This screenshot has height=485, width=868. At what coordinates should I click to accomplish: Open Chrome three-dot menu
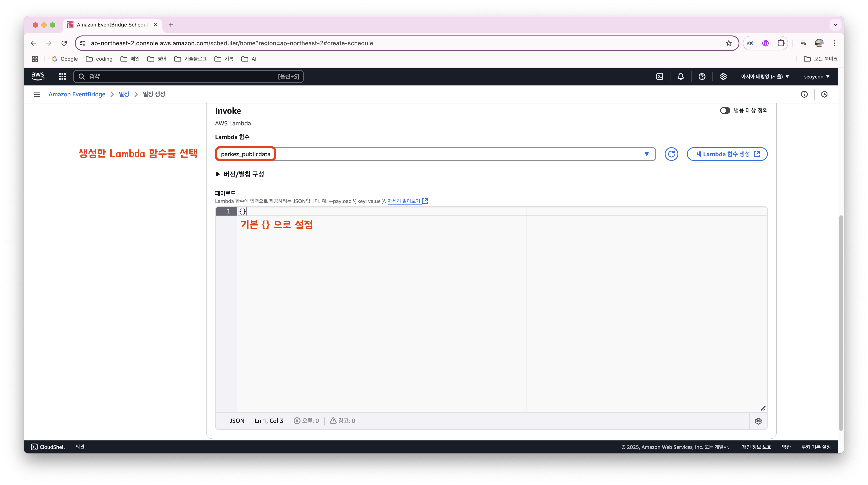[835, 43]
